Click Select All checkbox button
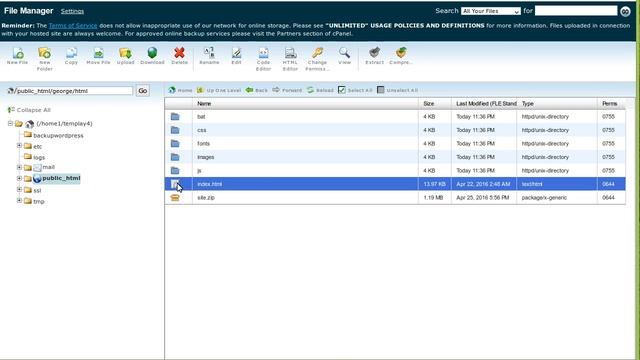This screenshot has height=360, width=640. pos(355,90)
